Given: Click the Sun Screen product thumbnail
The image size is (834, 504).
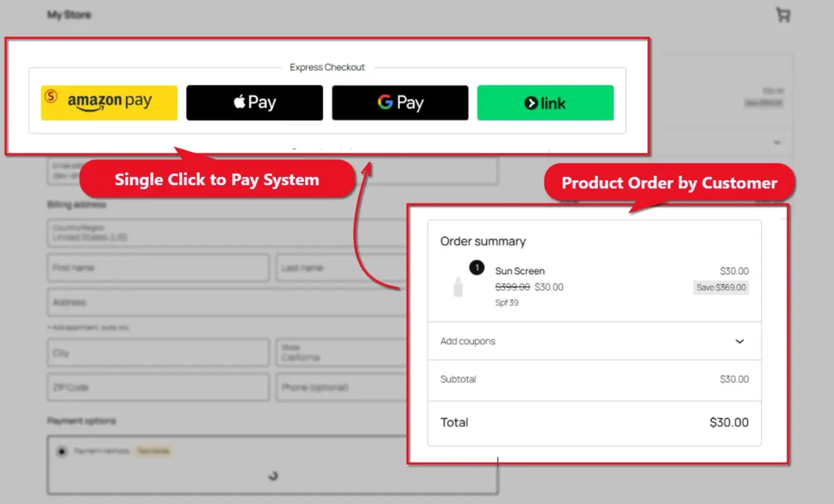Looking at the screenshot, I should pyautogui.click(x=458, y=287).
